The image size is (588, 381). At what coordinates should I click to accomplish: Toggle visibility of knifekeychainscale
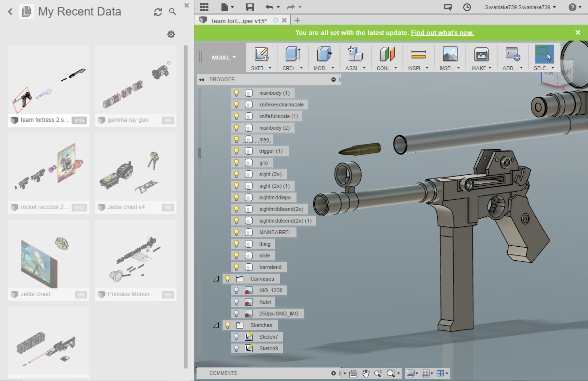(x=236, y=104)
